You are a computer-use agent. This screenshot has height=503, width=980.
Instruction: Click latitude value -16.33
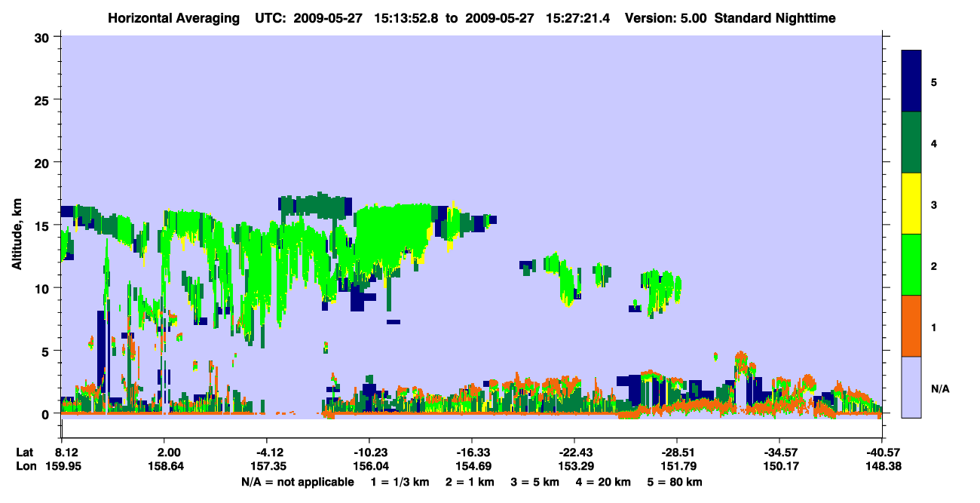click(x=472, y=452)
